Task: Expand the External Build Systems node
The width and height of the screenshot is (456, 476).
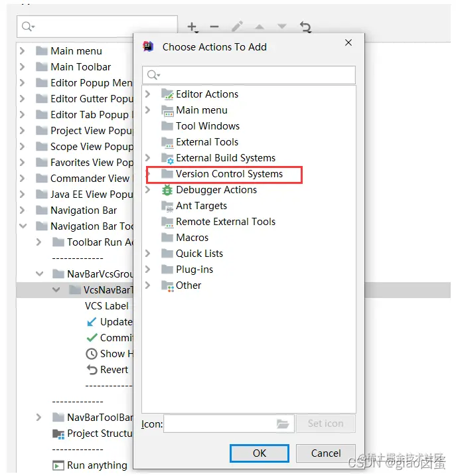Action: coord(148,157)
